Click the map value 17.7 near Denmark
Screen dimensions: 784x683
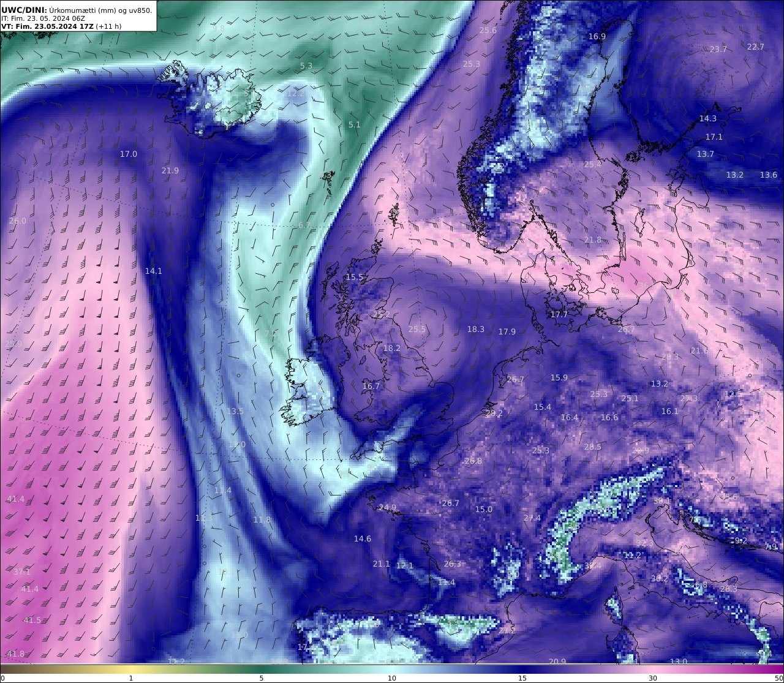pyautogui.click(x=559, y=315)
